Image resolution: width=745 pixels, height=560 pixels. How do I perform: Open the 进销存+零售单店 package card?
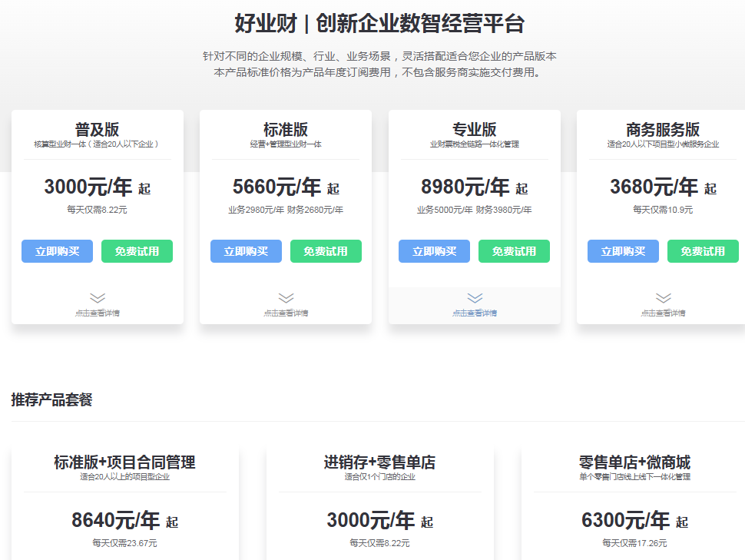380,502
